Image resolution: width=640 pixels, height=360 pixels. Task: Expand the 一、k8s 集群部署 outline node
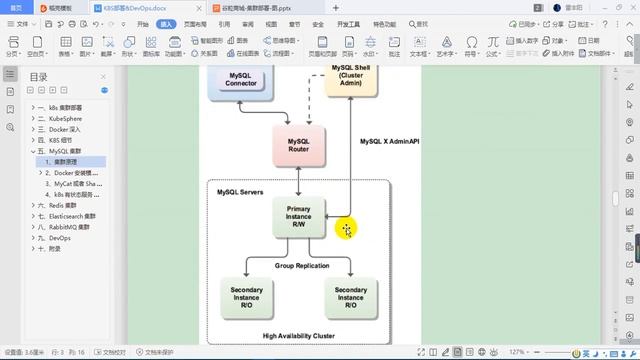[x=33, y=108]
